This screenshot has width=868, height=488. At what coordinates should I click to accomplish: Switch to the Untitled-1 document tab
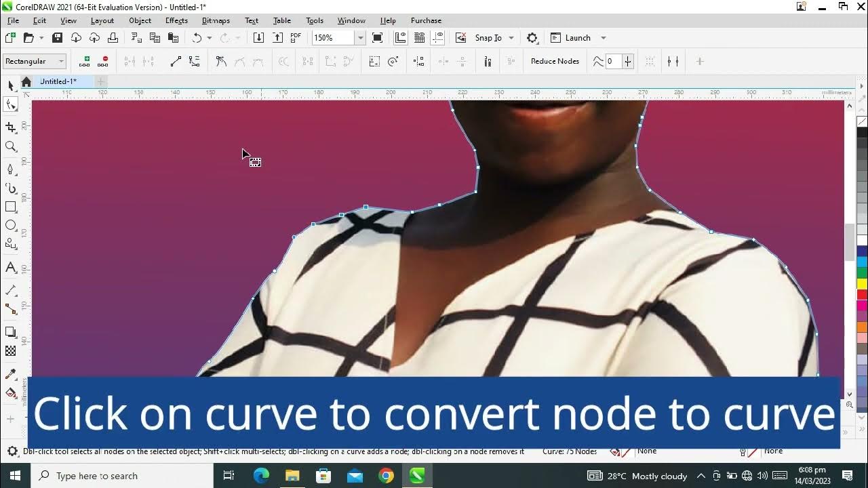(58, 81)
